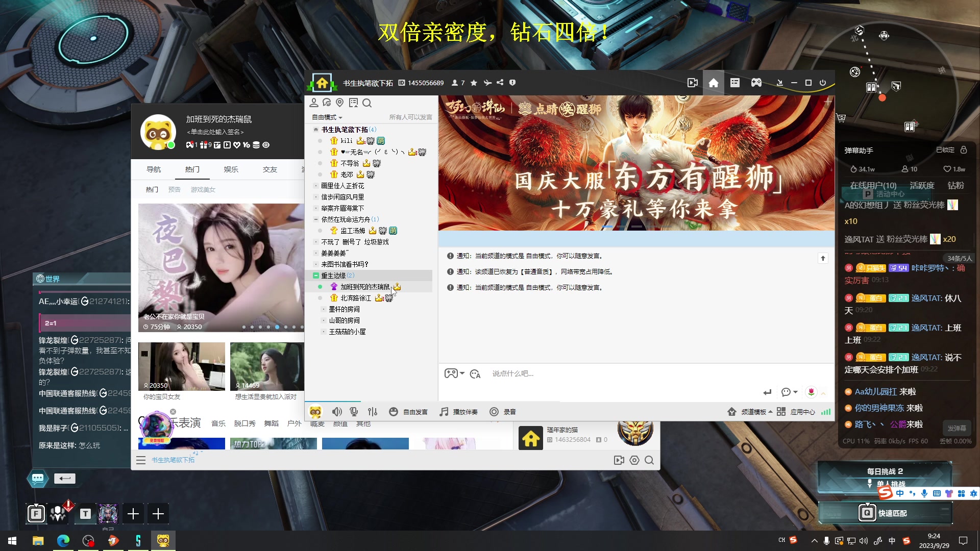Open the video live icon in title bar
Image resolution: width=980 pixels, height=551 pixels.
(x=692, y=83)
